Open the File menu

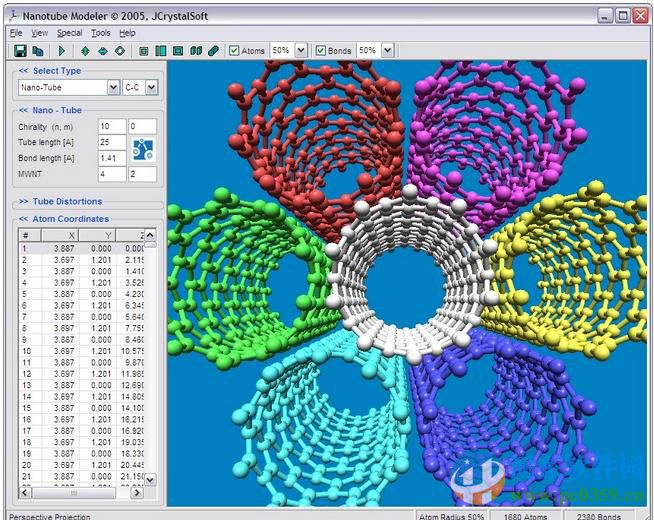coord(16,33)
